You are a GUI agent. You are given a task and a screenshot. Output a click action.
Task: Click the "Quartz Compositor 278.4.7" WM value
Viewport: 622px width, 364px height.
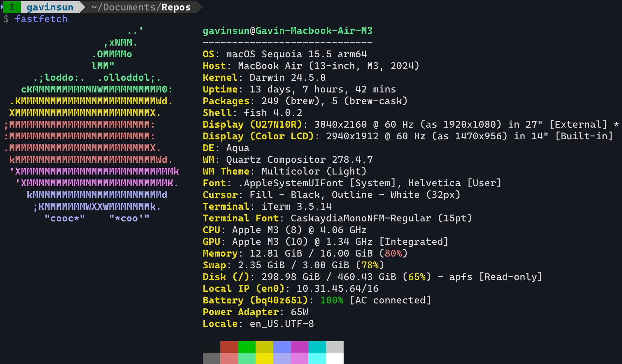coord(299,160)
